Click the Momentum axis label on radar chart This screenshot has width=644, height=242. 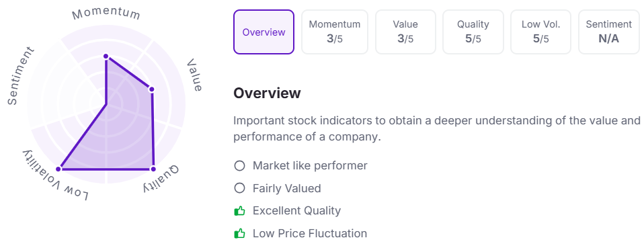(x=106, y=13)
